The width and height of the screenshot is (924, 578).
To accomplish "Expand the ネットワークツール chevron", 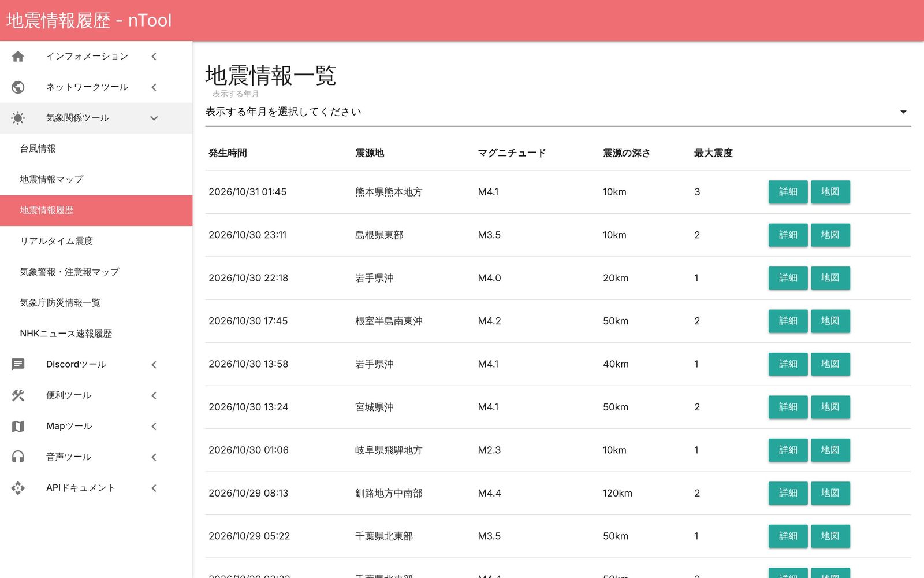I will point(154,87).
